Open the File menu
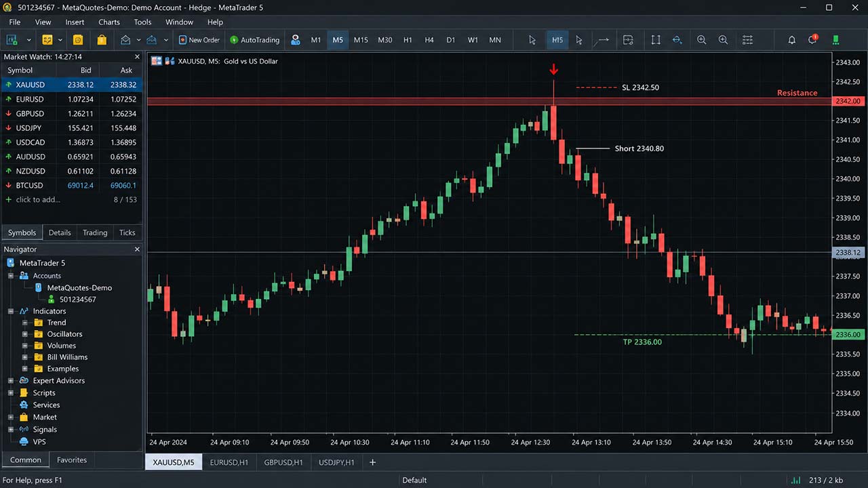Screen dimensions: 868x488 (14, 22)
